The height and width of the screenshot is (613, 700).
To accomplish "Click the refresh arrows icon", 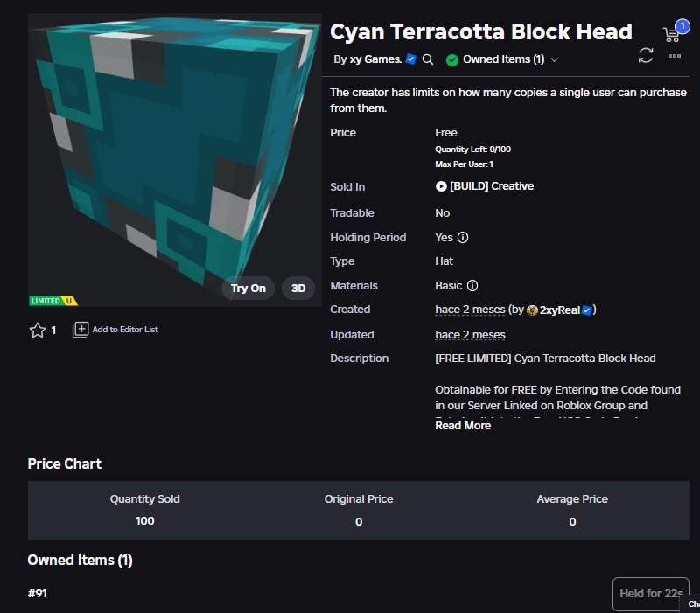I will [646, 56].
